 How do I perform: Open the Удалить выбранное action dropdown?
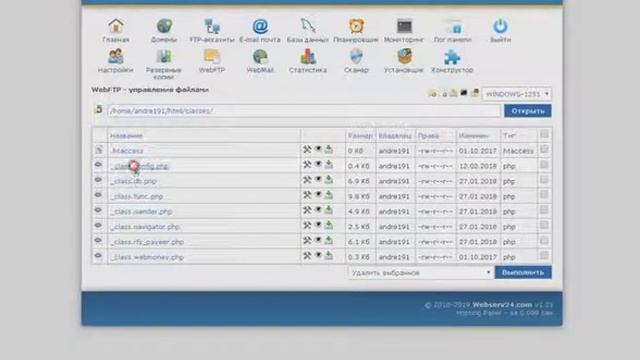(x=420, y=273)
